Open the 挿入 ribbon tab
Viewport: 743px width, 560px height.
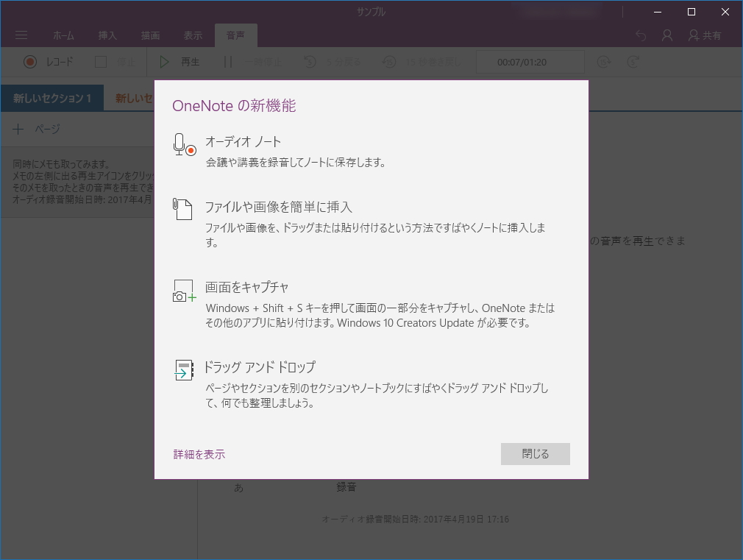tap(107, 35)
